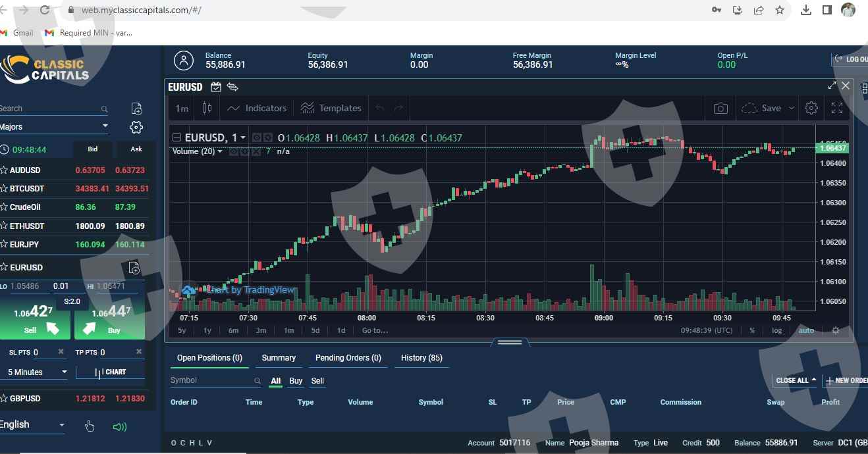Collapse the legend with the EURUSD minus box
The width and height of the screenshot is (868, 454).
coord(176,138)
